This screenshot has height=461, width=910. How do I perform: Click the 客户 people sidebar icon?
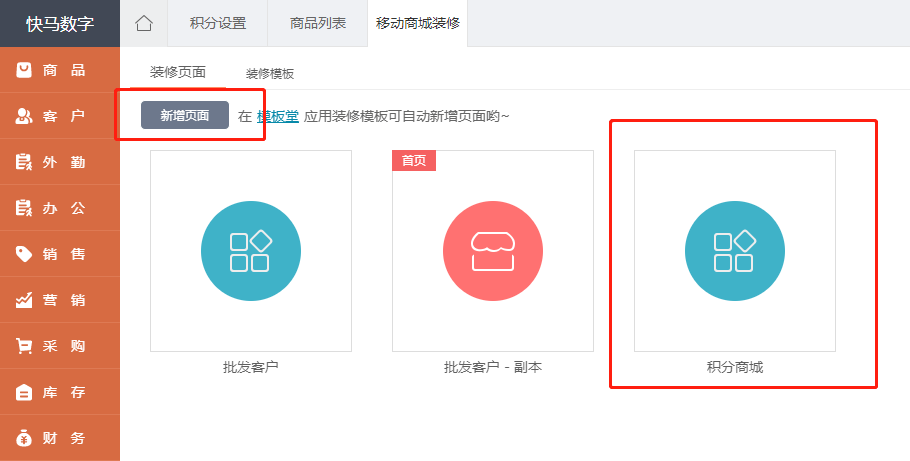24,116
